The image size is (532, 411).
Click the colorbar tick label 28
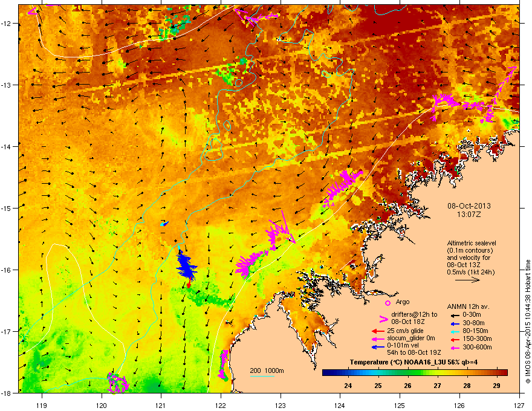tap(467, 386)
